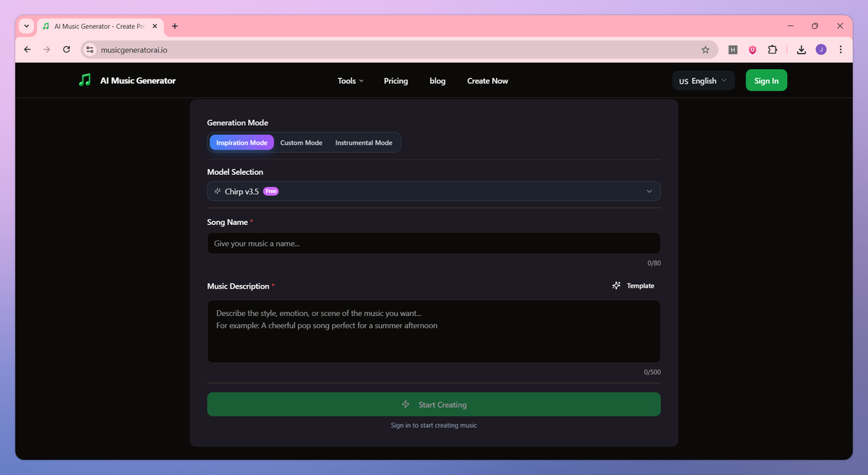Switch to Instrumental Mode
The height and width of the screenshot is (475, 868).
coord(364,142)
